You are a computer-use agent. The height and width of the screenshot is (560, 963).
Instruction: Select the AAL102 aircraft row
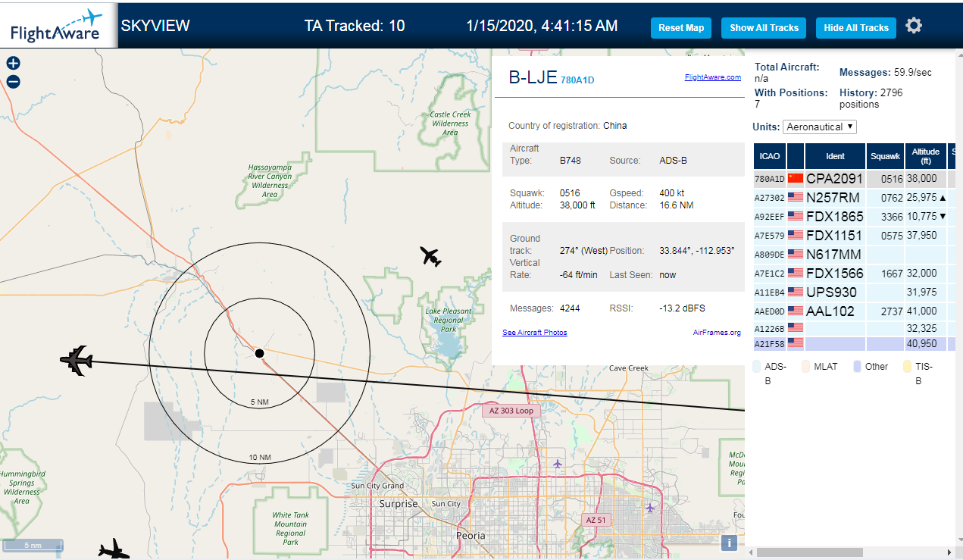(x=854, y=311)
